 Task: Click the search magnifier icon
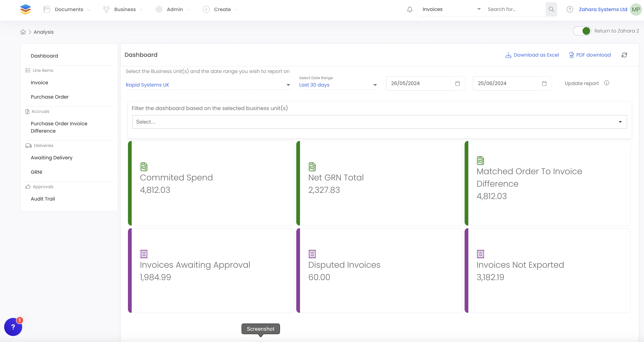pyautogui.click(x=551, y=10)
